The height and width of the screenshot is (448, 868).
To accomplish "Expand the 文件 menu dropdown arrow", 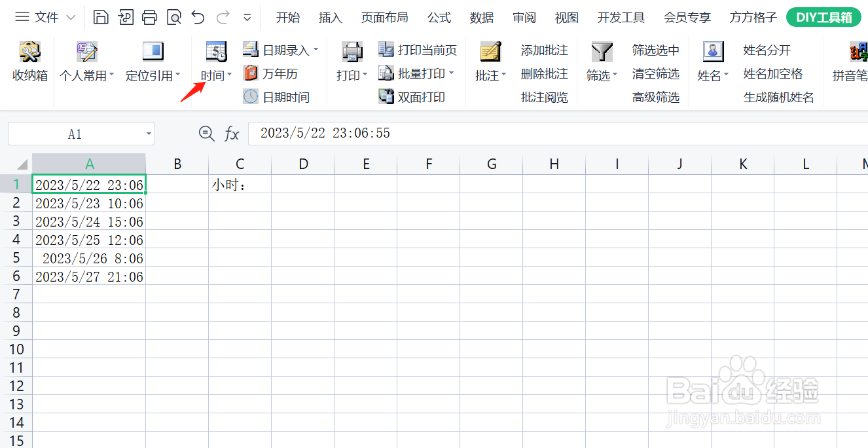I will click(71, 18).
